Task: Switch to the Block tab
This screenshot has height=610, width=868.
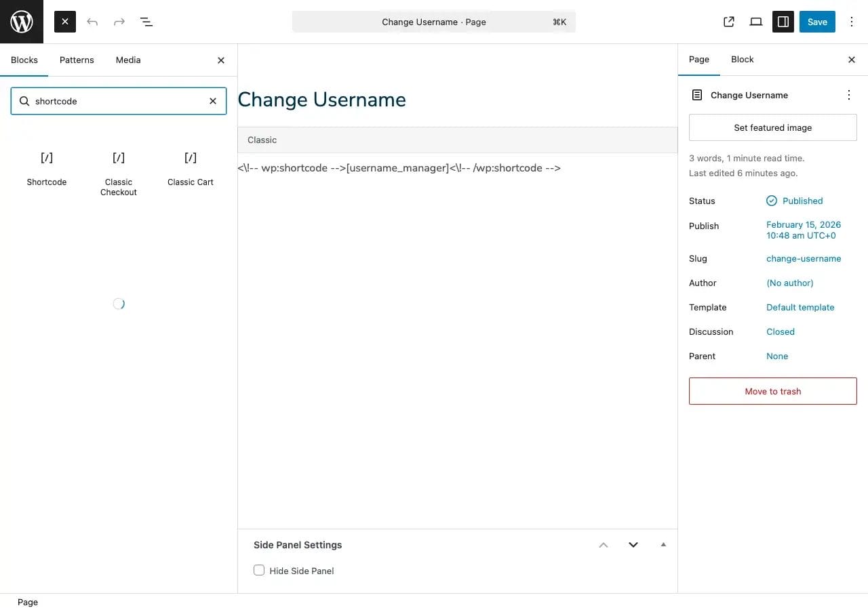Action: [x=742, y=59]
